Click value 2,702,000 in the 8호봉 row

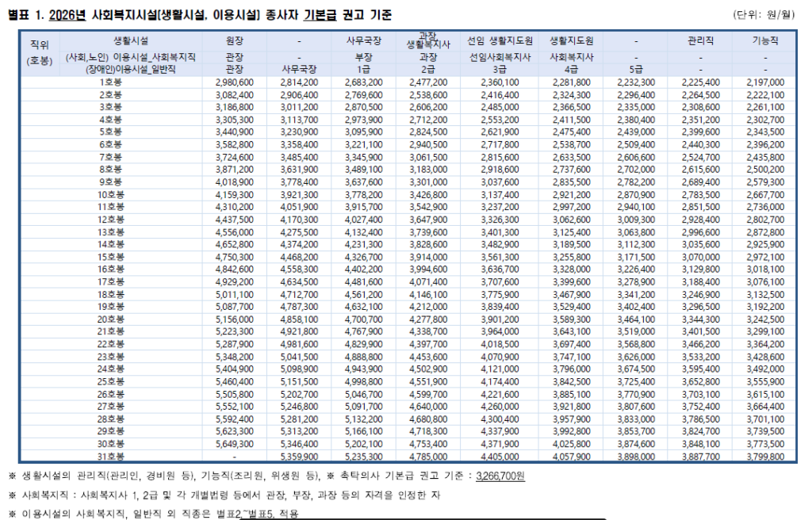tap(636, 170)
